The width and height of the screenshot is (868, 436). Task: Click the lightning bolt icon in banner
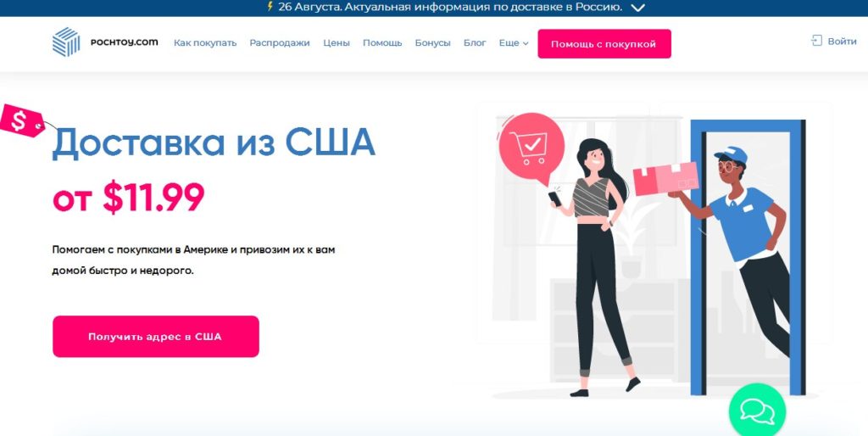point(270,7)
